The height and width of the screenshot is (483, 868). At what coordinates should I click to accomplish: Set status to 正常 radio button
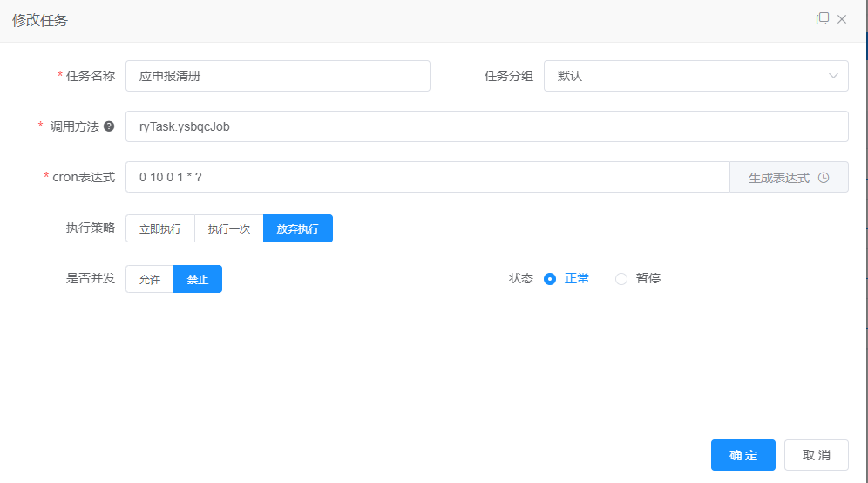tap(550, 279)
